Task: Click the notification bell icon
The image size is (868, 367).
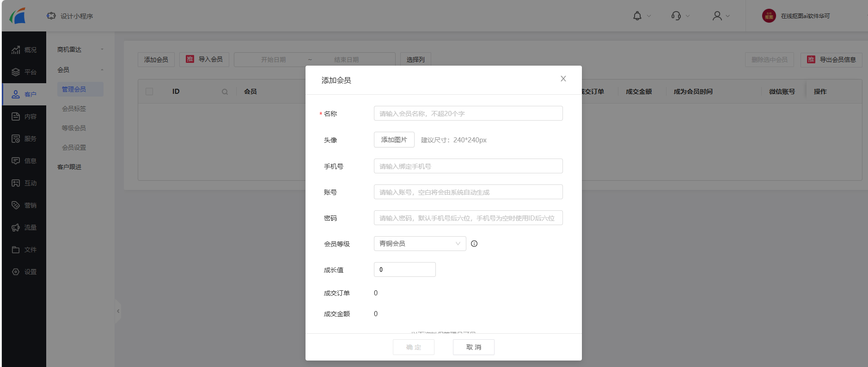Action: click(x=637, y=16)
